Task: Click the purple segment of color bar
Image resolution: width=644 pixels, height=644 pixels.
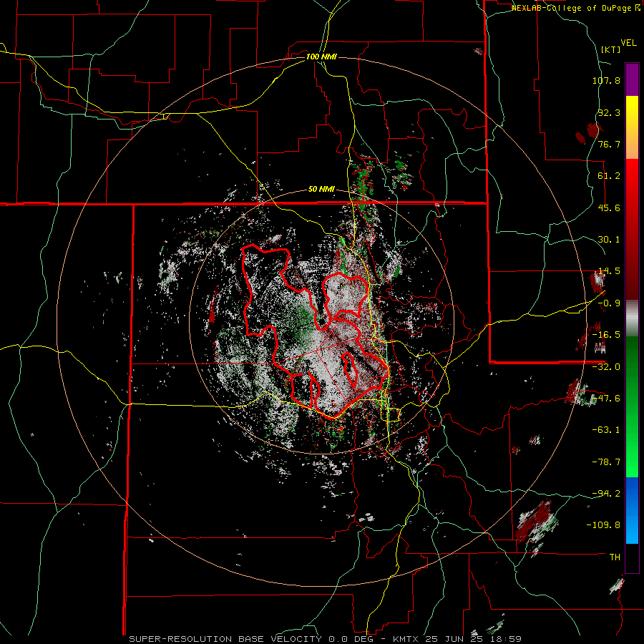Action: 632,79
